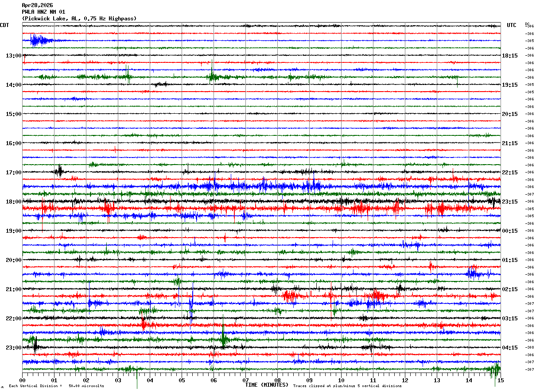
Task: Click minute tick label 10 on time axis
Action: point(341,380)
